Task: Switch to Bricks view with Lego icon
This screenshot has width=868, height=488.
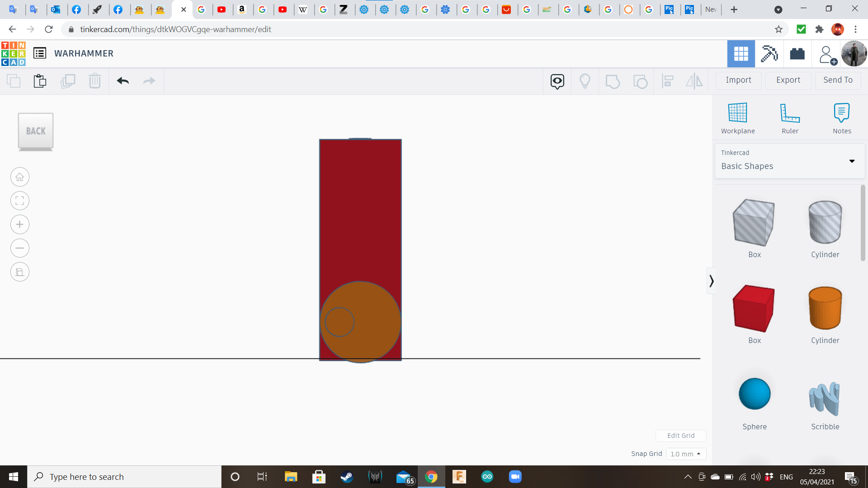Action: tap(797, 53)
